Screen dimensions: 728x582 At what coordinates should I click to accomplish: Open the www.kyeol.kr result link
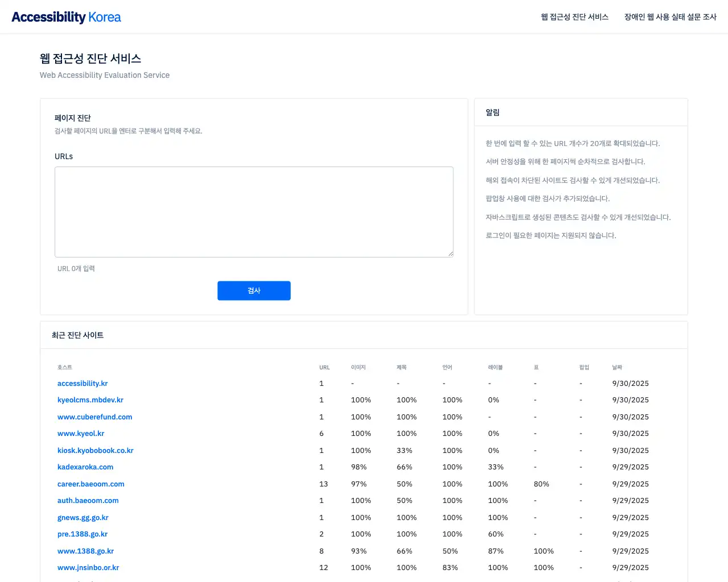(81, 433)
